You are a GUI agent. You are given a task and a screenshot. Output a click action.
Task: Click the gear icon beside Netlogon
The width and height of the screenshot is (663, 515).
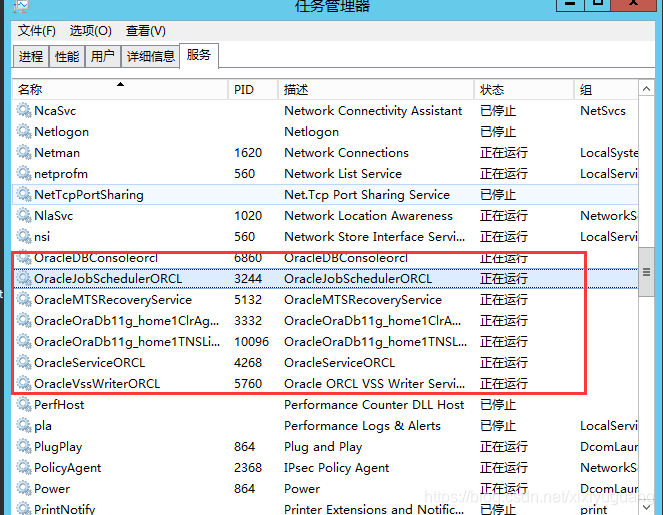24,131
